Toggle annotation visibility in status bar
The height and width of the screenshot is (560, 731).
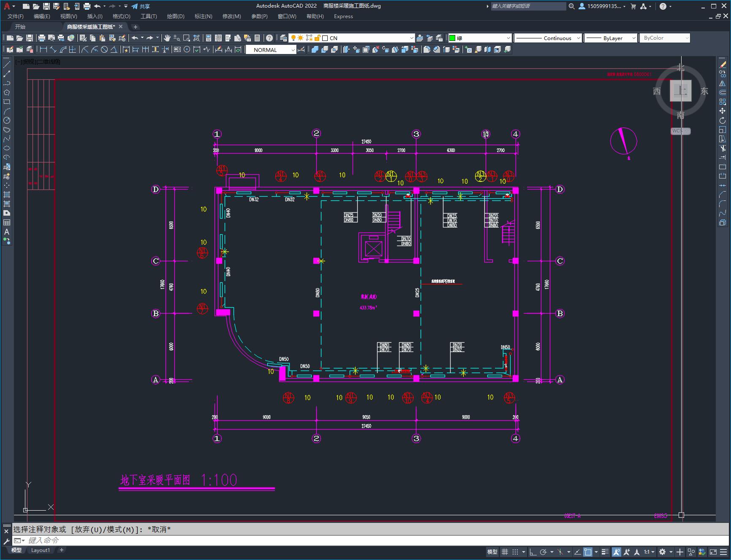(617, 552)
